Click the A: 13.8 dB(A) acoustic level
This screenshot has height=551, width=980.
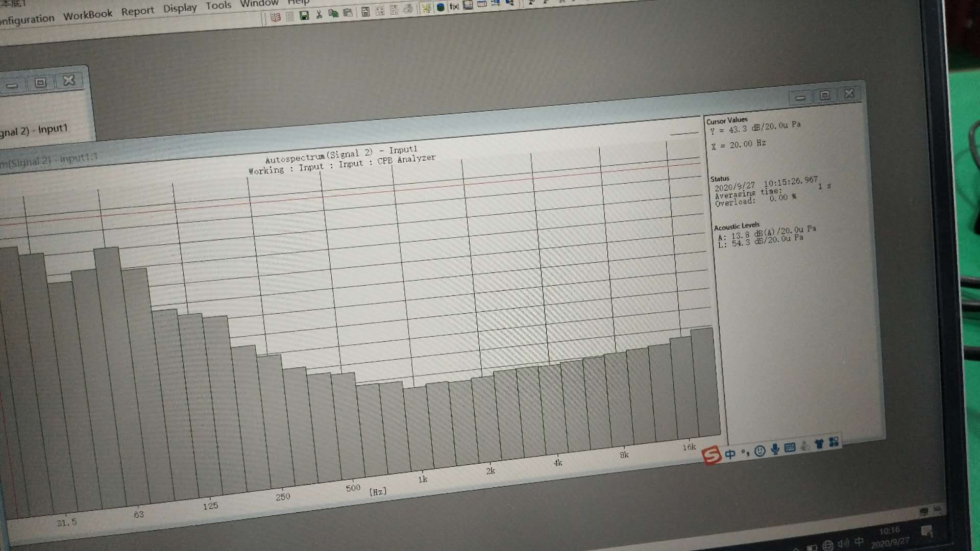(x=767, y=232)
